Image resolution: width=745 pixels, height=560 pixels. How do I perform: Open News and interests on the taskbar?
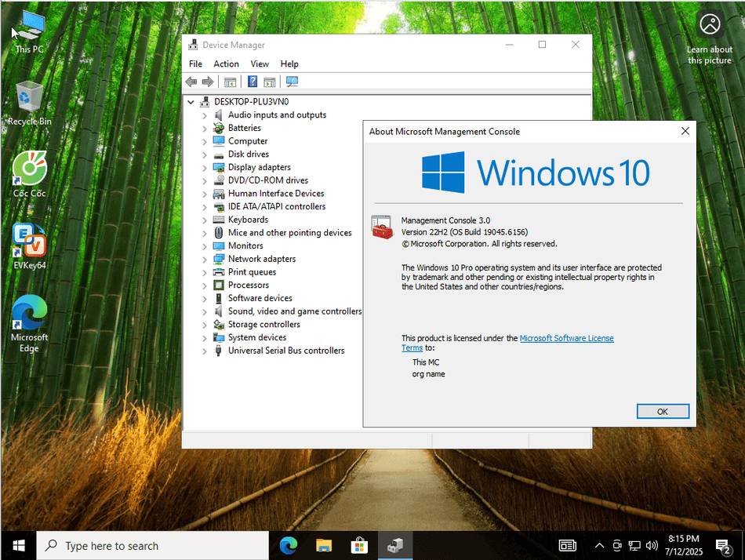[568, 546]
